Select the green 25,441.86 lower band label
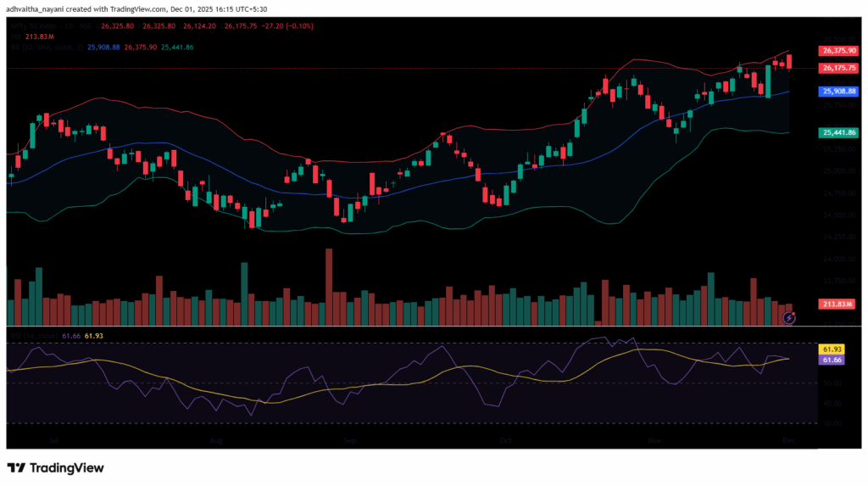The width and height of the screenshot is (868, 486). pyautogui.click(x=837, y=132)
